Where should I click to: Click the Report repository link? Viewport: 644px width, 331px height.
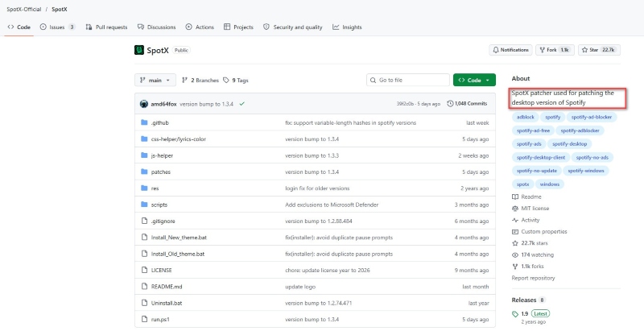click(533, 278)
